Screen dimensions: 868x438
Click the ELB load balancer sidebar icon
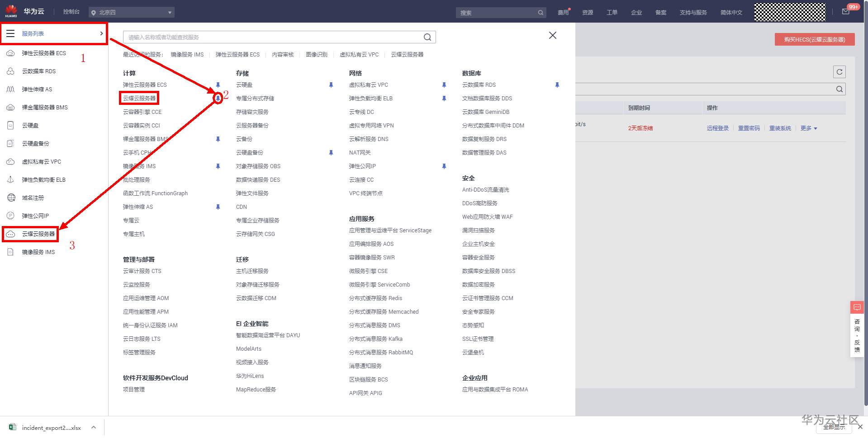tap(10, 180)
